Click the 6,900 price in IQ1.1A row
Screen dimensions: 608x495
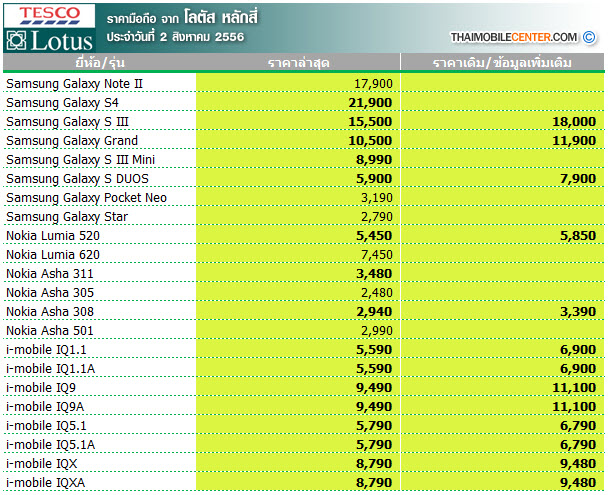pyautogui.click(x=578, y=369)
